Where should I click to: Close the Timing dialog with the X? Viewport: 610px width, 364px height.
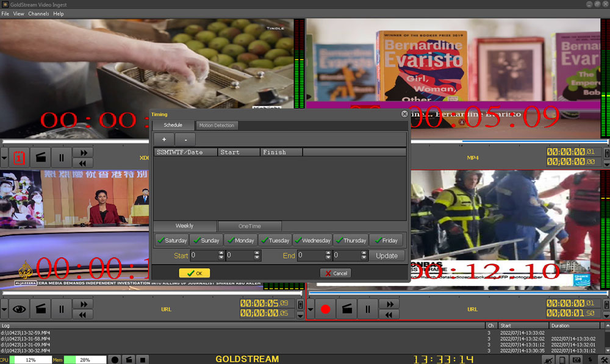point(404,113)
